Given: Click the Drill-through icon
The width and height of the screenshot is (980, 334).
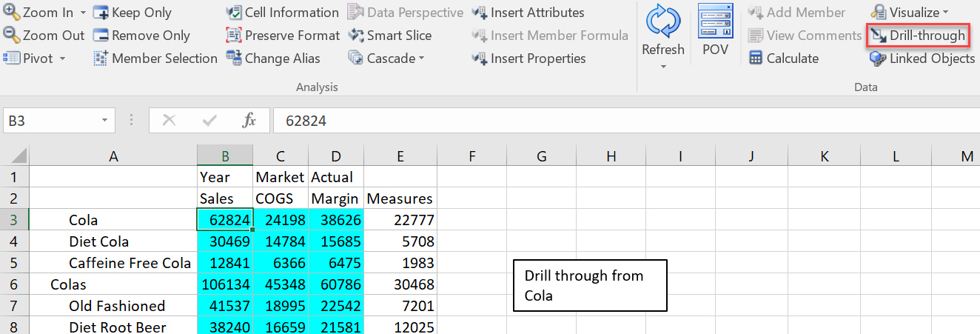Looking at the screenshot, I should [879, 36].
